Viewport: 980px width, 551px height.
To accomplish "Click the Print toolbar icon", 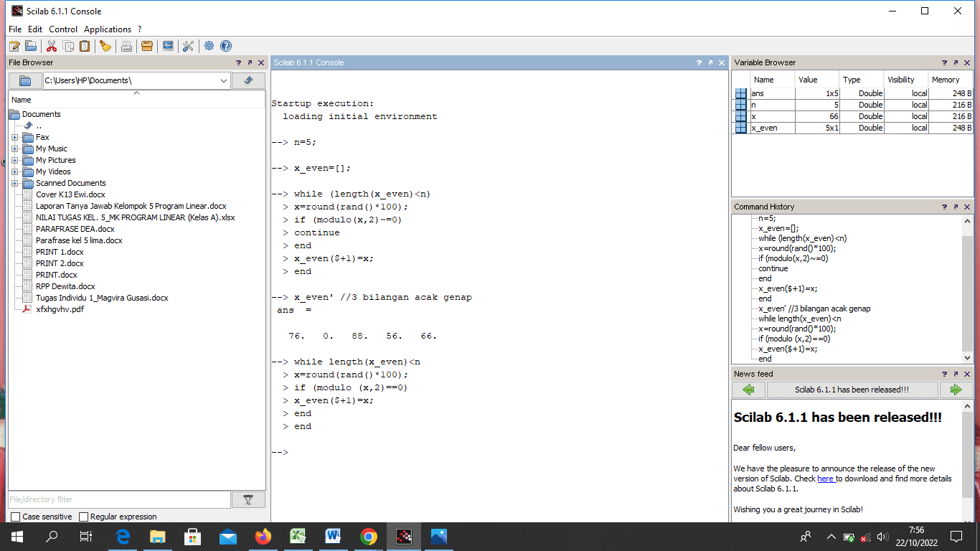I will (126, 46).
